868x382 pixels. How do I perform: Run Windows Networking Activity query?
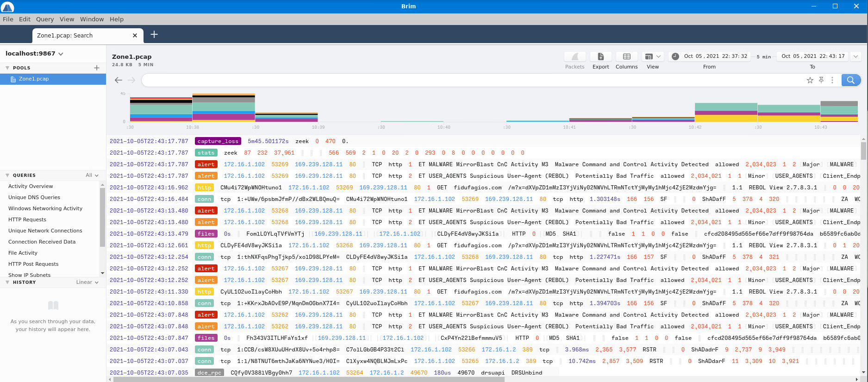coord(45,208)
